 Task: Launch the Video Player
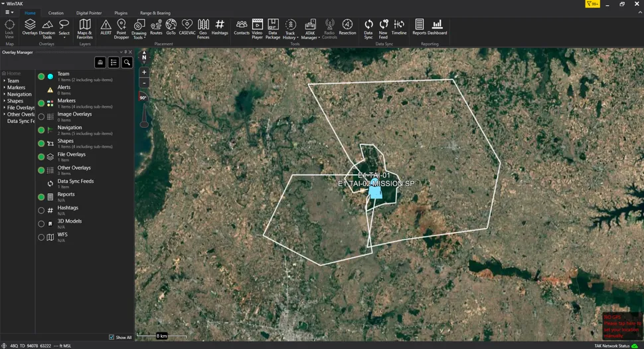click(x=257, y=29)
